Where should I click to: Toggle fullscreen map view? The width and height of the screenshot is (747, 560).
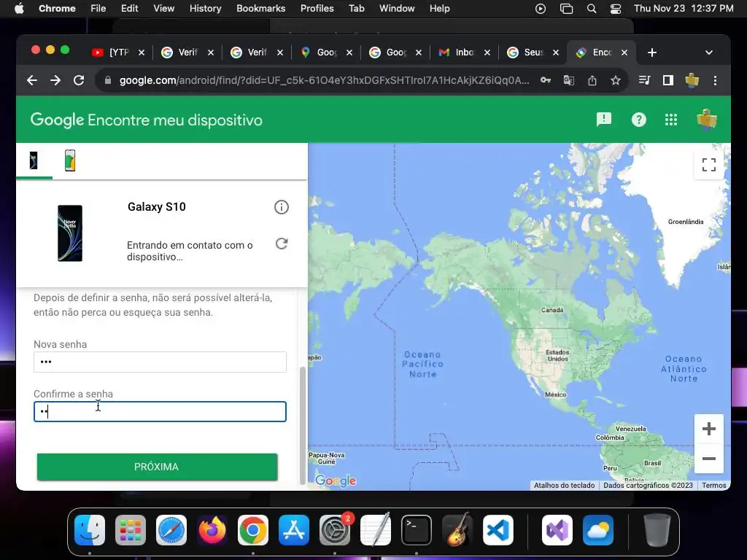(709, 165)
